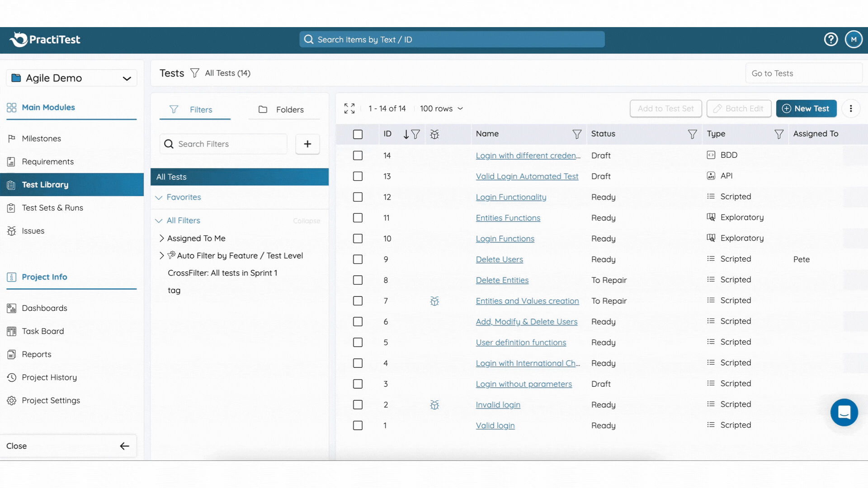Click the Status column filter icon
This screenshot has height=488, width=868.
692,134
